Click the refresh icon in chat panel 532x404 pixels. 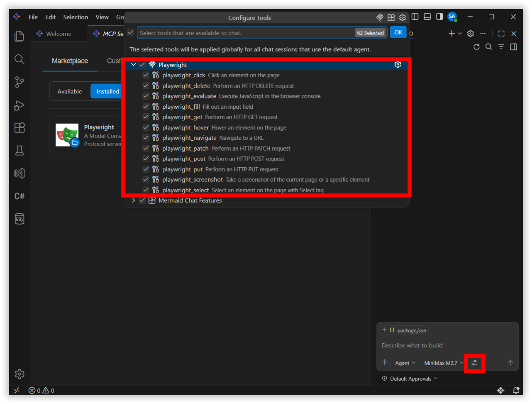476,47
